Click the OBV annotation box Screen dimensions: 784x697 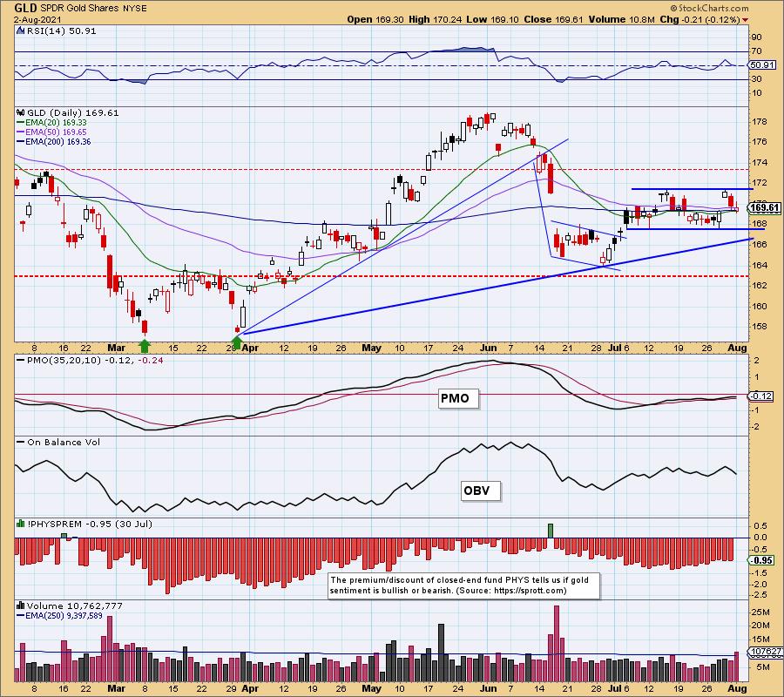(x=479, y=491)
